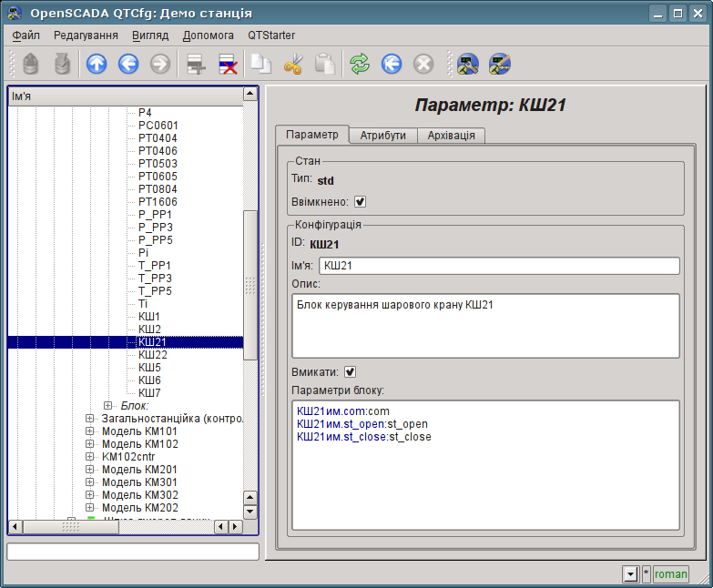Expand the "КМ102cntr" tree node

[x=90, y=457]
